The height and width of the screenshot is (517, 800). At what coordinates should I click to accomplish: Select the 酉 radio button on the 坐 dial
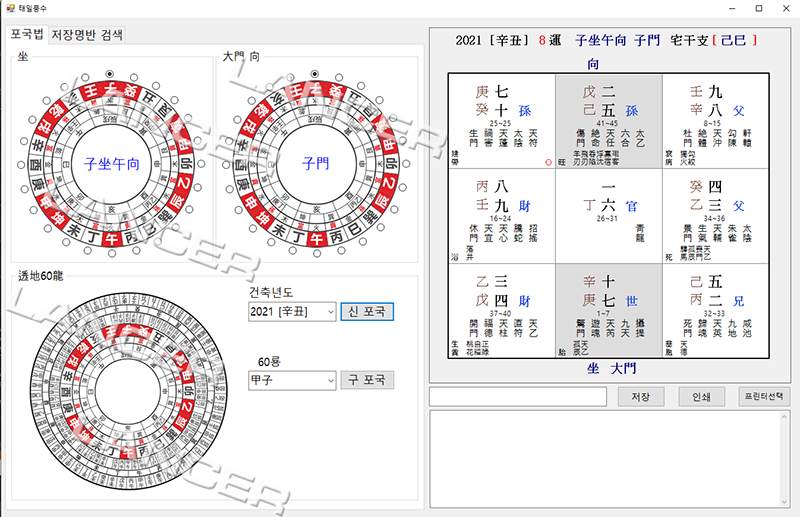(21, 164)
